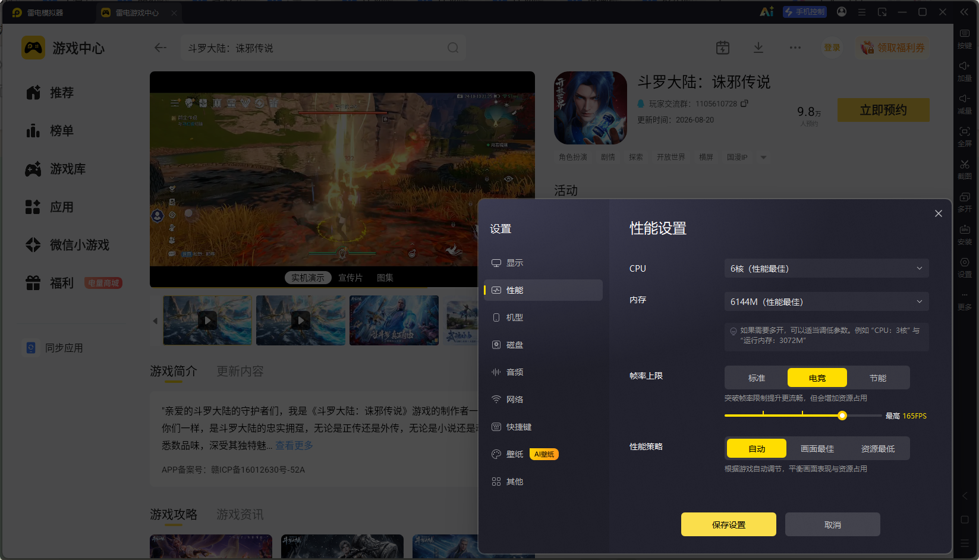Open 更多 in the right toolbar
The image size is (979, 560).
(965, 301)
